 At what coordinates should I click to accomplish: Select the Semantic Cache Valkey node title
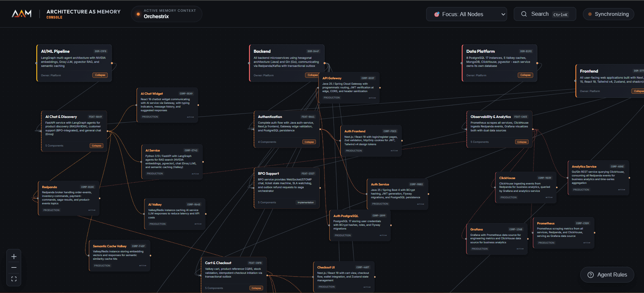[110, 246]
